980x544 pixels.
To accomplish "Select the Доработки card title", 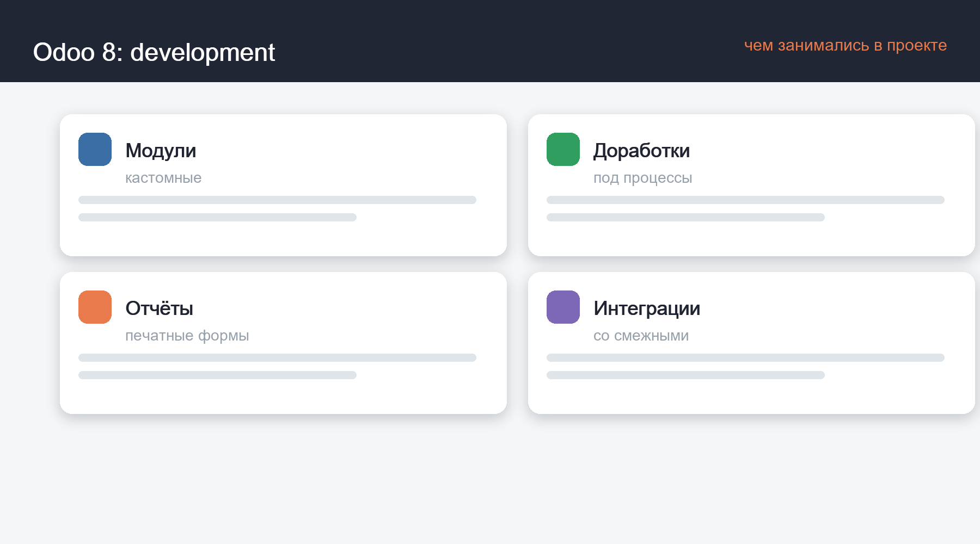I will [x=641, y=151].
